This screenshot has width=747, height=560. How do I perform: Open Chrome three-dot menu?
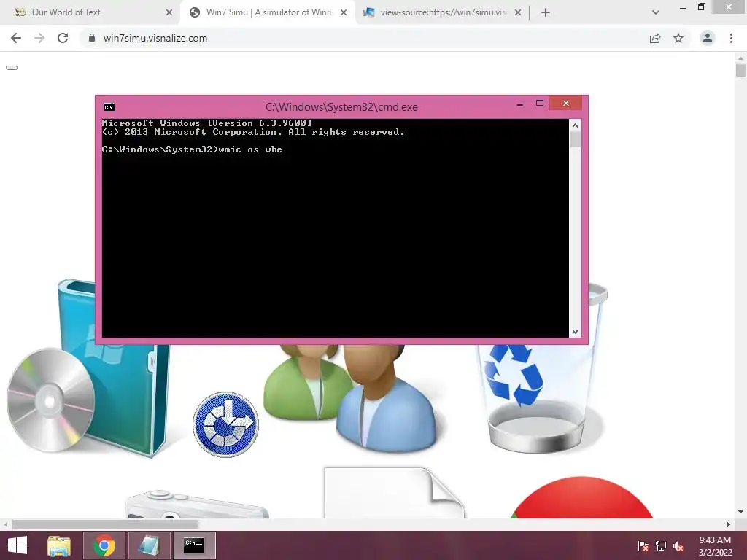click(731, 38)
